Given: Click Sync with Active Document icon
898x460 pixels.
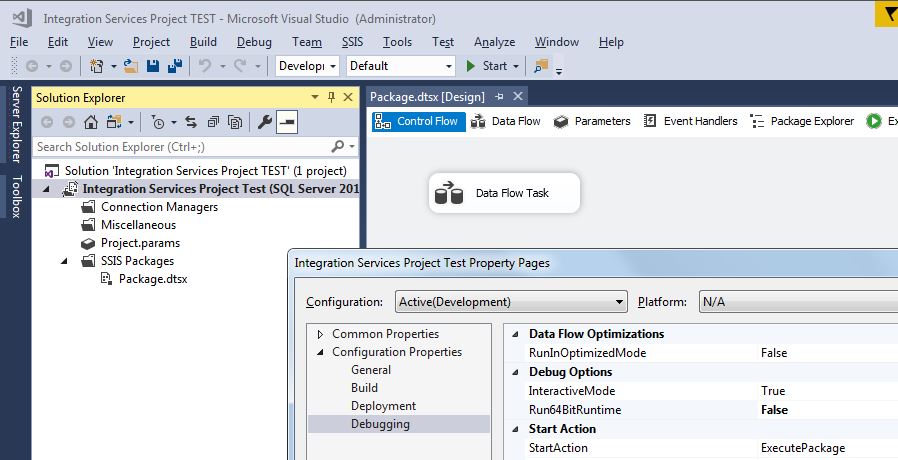Looking at the screenshot, I should tap(191, 122).
